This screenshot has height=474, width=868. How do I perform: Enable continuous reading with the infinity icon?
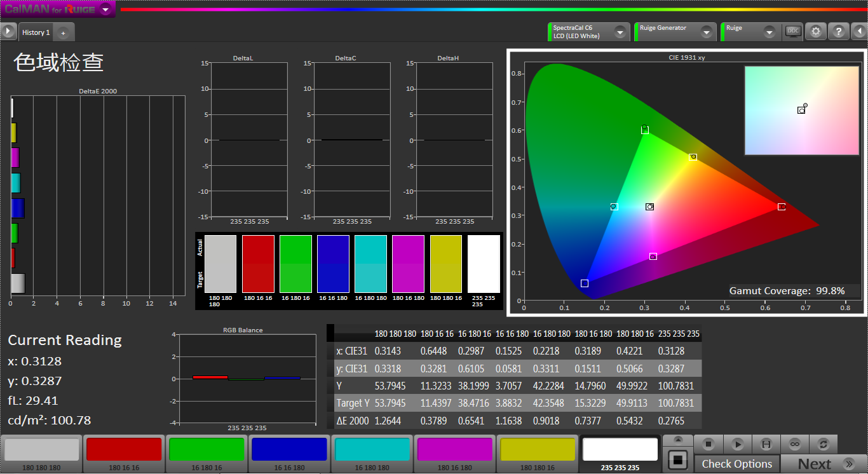(x=794, y=444)
